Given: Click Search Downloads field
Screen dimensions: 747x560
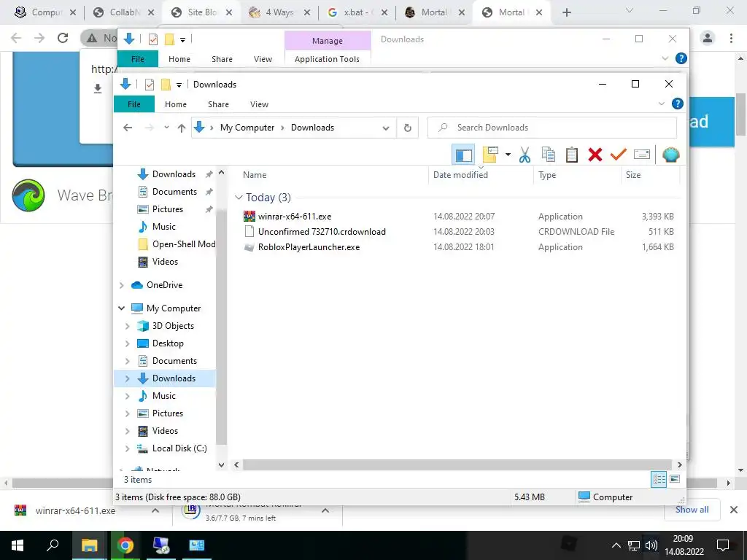Looking at the screenshot, I should (x=552, y=128).
